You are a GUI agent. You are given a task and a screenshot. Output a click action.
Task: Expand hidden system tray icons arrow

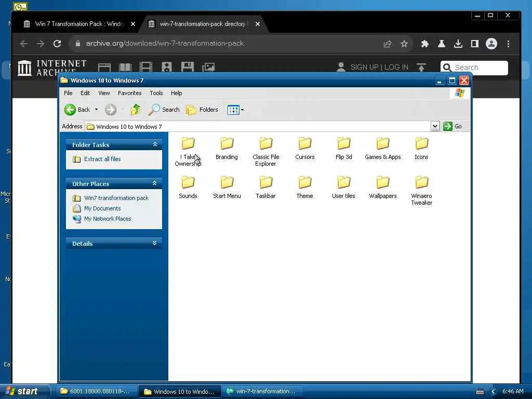[x=493, y=391]
